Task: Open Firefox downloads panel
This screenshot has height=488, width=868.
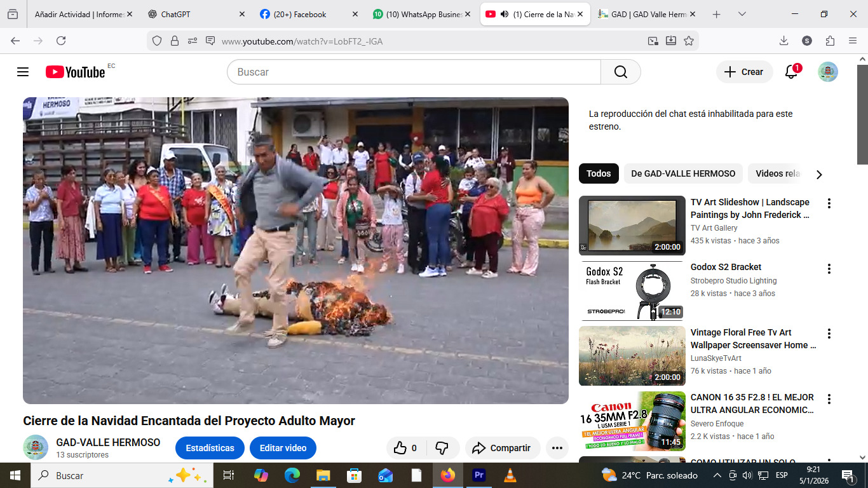Action: point(783,41)
